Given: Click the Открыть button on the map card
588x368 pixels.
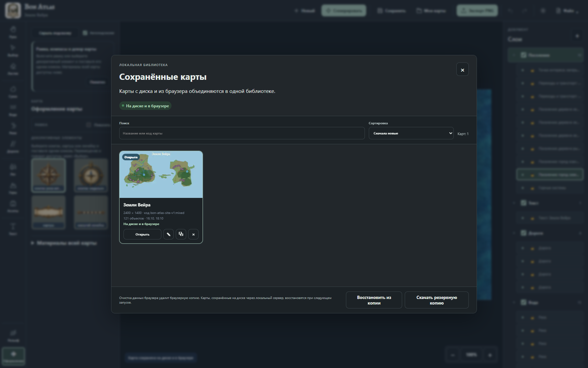Looking at the screenshot, I should (142, 234).
